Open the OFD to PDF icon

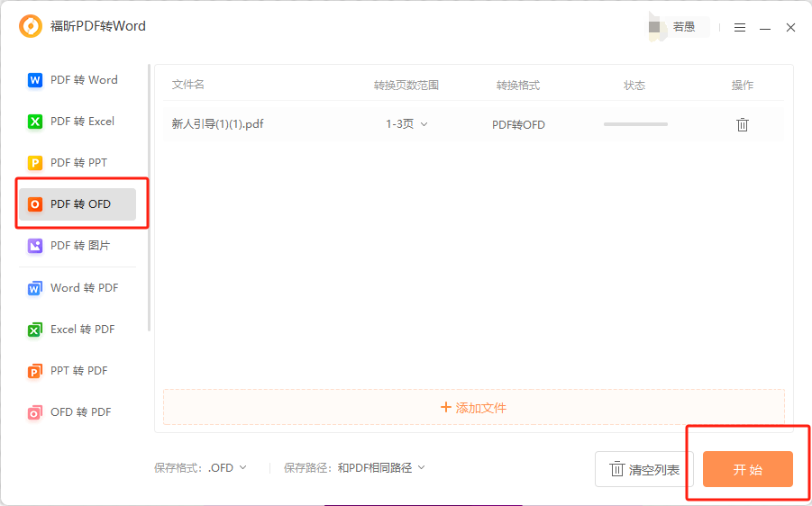pos(35,412)
